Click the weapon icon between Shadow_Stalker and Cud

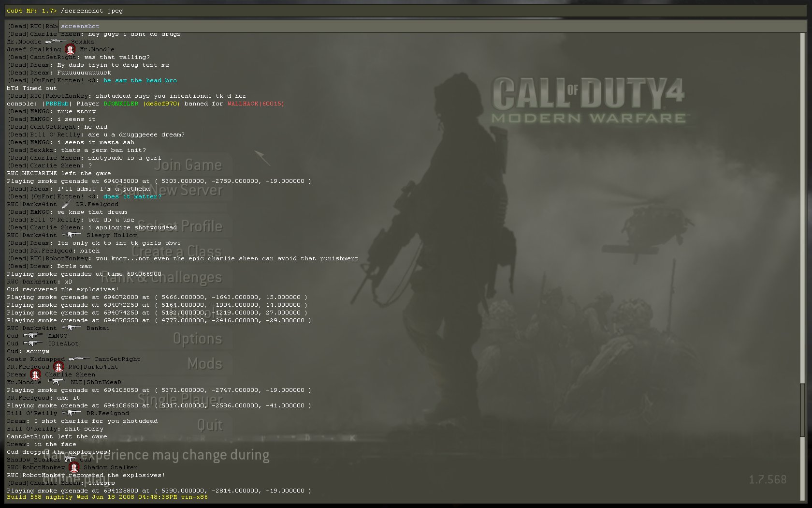71,460
